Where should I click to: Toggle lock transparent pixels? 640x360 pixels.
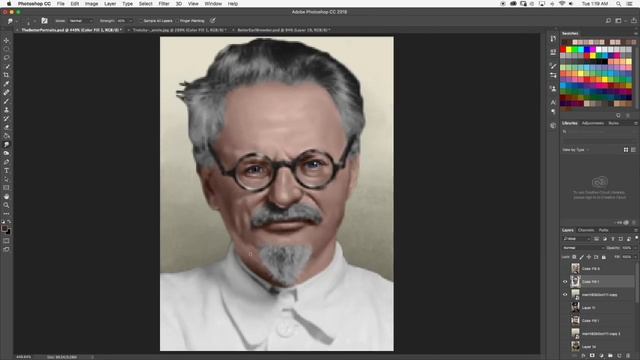[574, 257]
